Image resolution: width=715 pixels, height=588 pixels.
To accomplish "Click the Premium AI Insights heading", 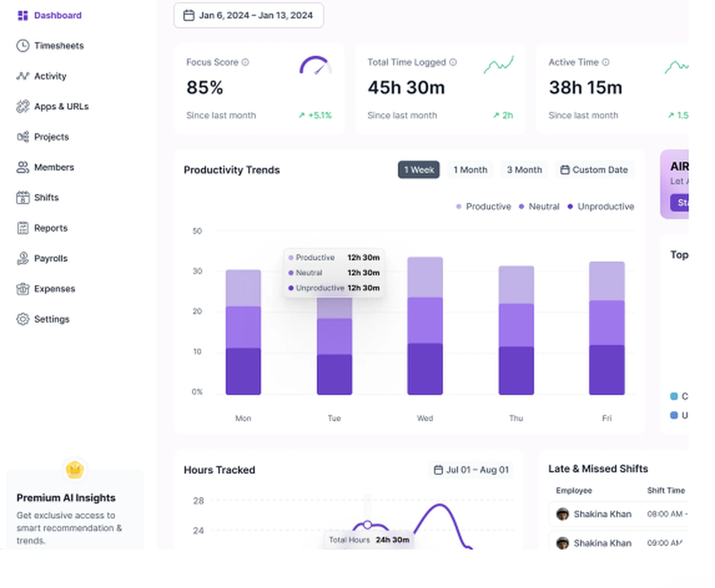I will (66, 498).
